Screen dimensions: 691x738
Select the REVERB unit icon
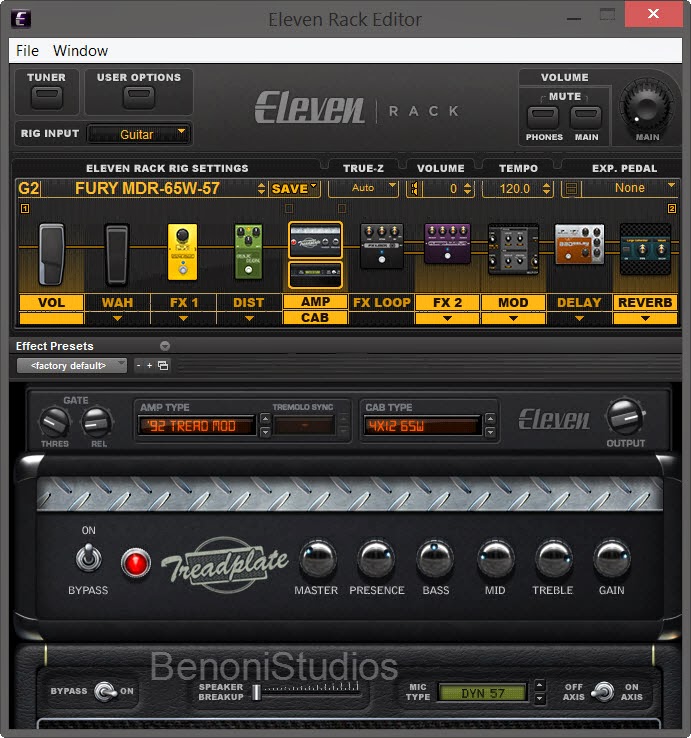[x=645, y=249]
